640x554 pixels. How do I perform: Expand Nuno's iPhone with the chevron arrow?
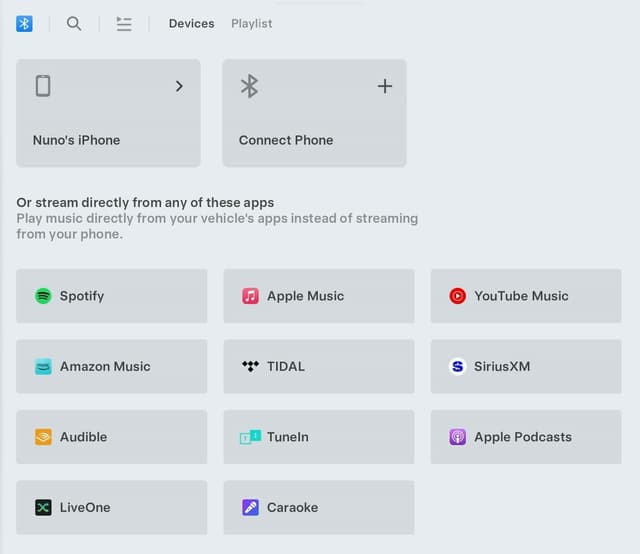[x=179, y=86]
